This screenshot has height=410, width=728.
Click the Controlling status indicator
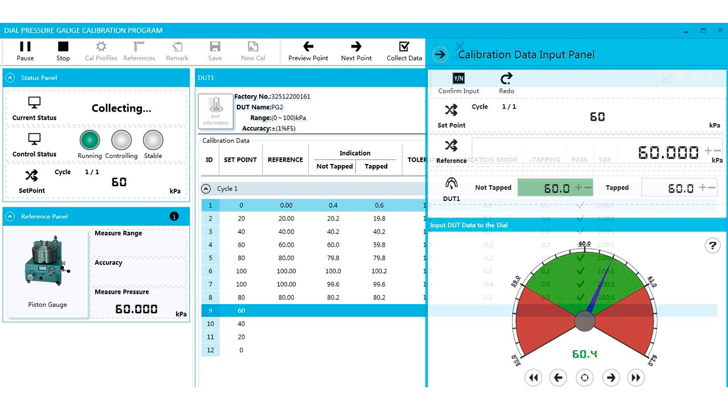point(121,141)
